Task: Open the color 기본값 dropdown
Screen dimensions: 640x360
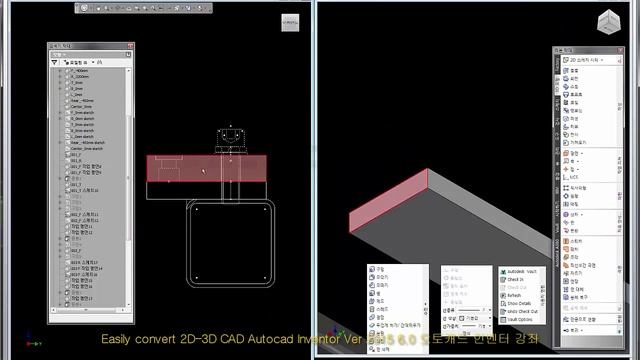Action: pos(490,318)
